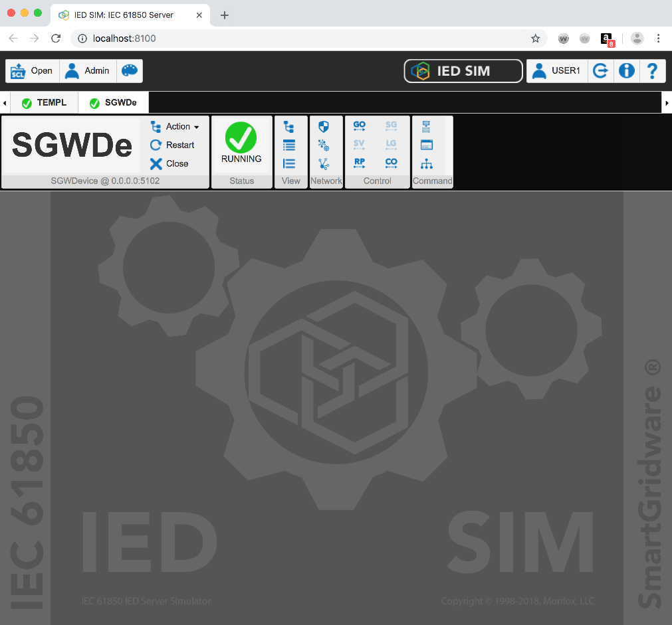Open RP report control icon

coord(359,163)
